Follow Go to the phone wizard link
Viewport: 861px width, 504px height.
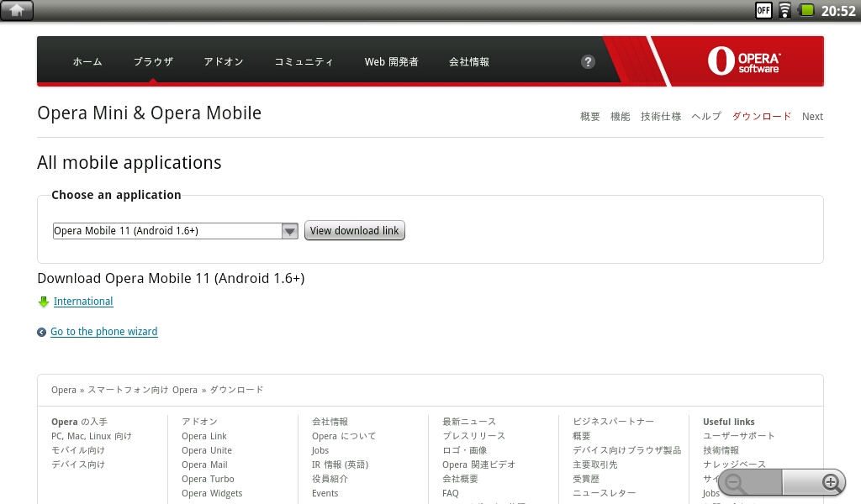tap(103, 331)
